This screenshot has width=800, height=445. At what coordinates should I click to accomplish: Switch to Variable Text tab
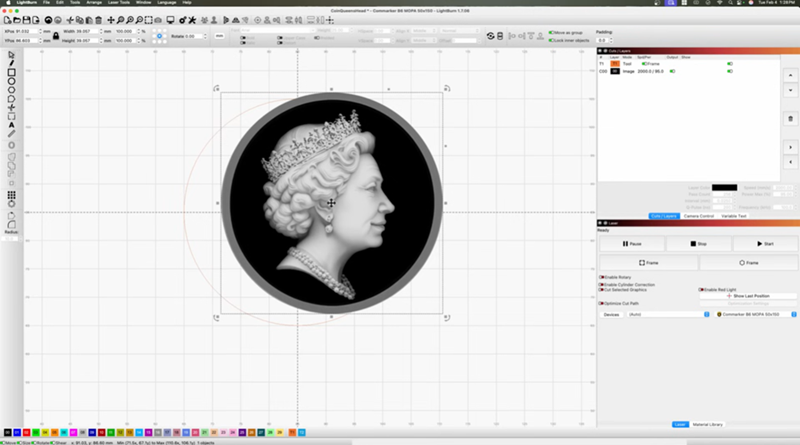tap(734, 216)
